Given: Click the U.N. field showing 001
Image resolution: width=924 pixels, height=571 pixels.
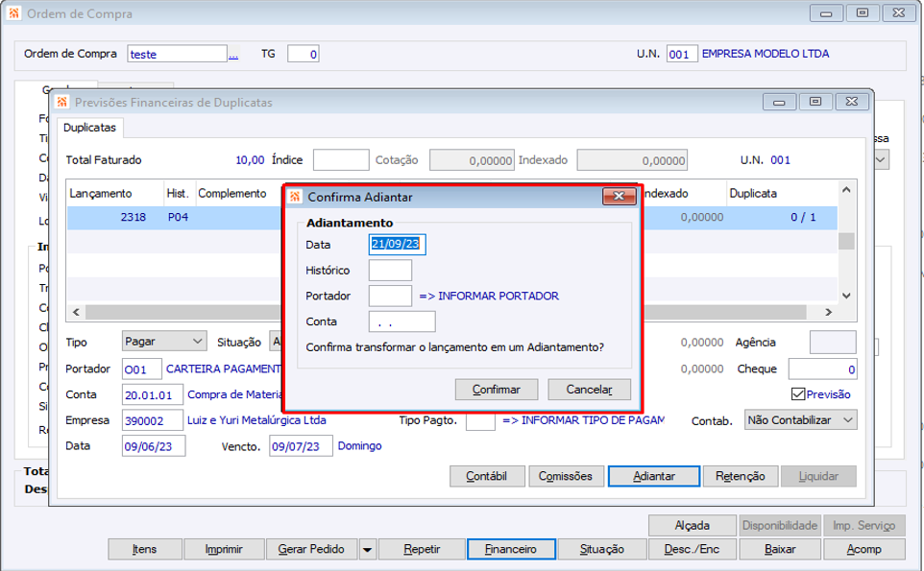Looking at the screenshot, I should [682, 54].
